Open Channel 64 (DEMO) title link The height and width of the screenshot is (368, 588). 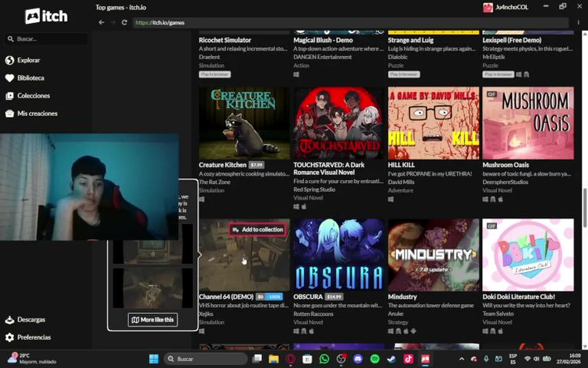tap(226, 296)
